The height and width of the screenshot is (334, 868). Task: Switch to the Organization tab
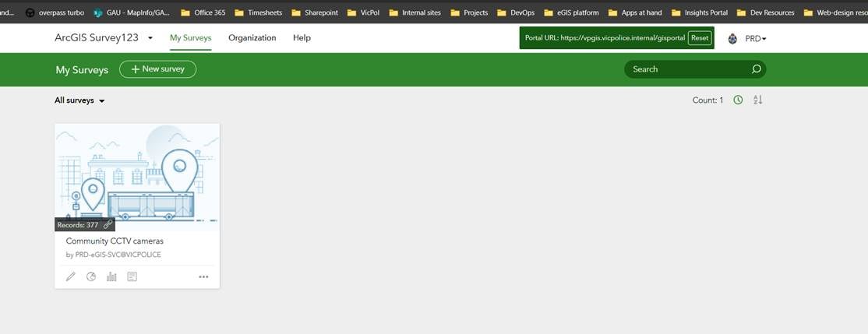(x=252, y=38)
